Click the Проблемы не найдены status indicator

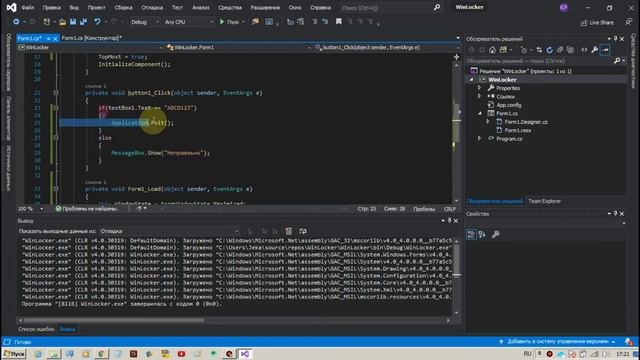[87, 209]
